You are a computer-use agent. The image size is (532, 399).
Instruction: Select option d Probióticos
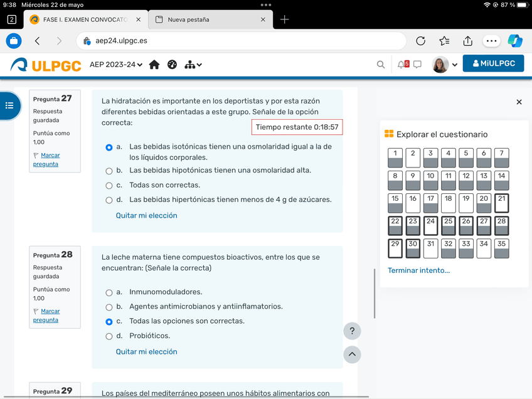109,336
